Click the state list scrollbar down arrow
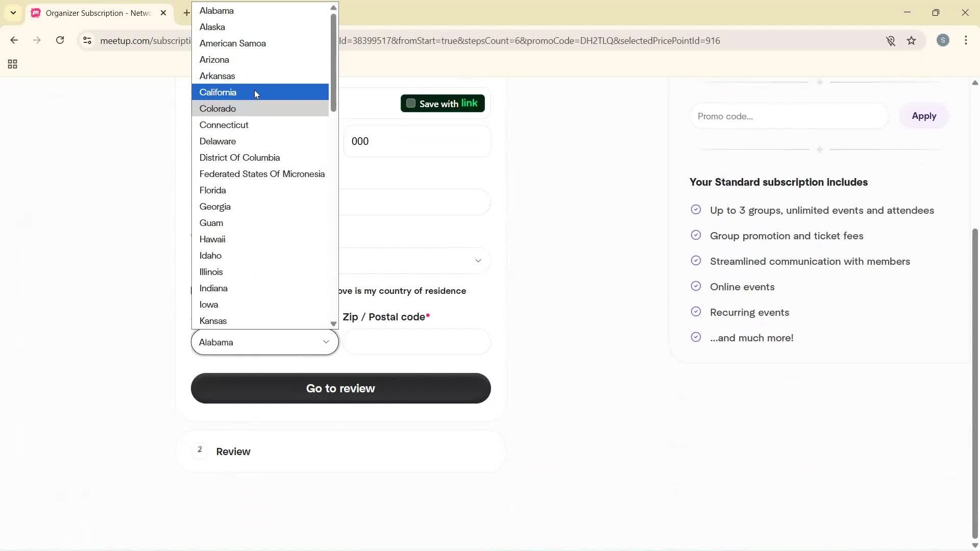Viewport: 980px width, 551px height. 333,323
